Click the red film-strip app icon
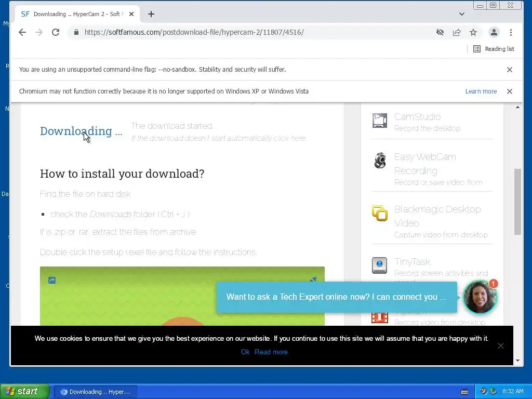 pyautogui.click(x=380, y=317)
